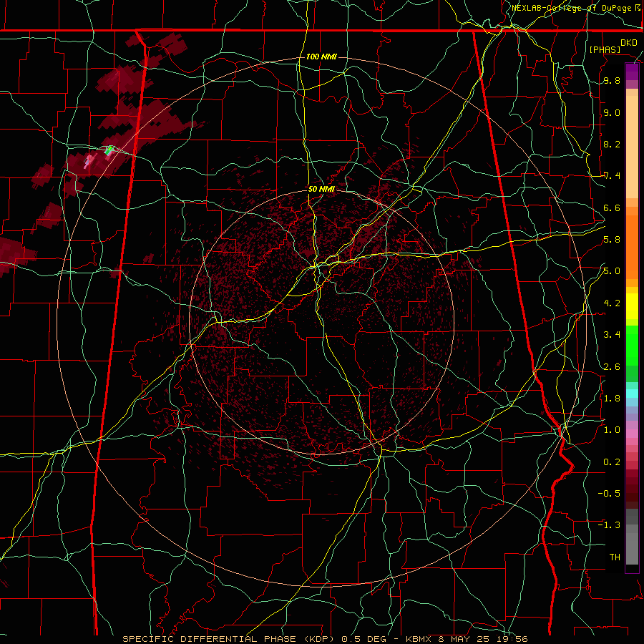Click the 8.2 value on color scale

coord(612,144)
